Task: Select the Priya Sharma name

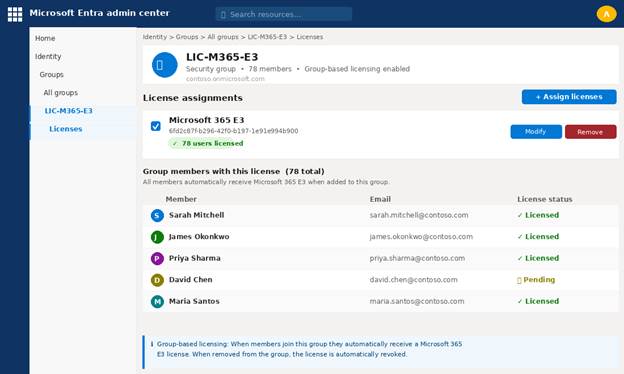Action: tap(195, 258)
